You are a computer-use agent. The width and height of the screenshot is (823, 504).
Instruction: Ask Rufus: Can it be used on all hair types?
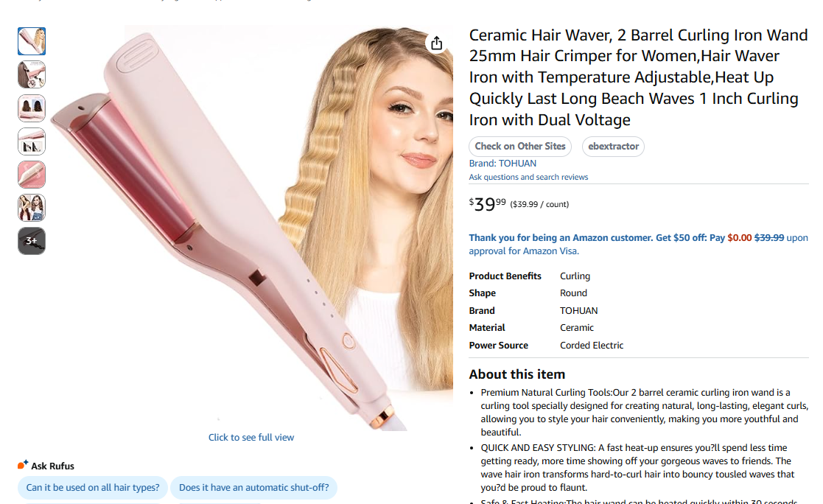click(93, 488)
